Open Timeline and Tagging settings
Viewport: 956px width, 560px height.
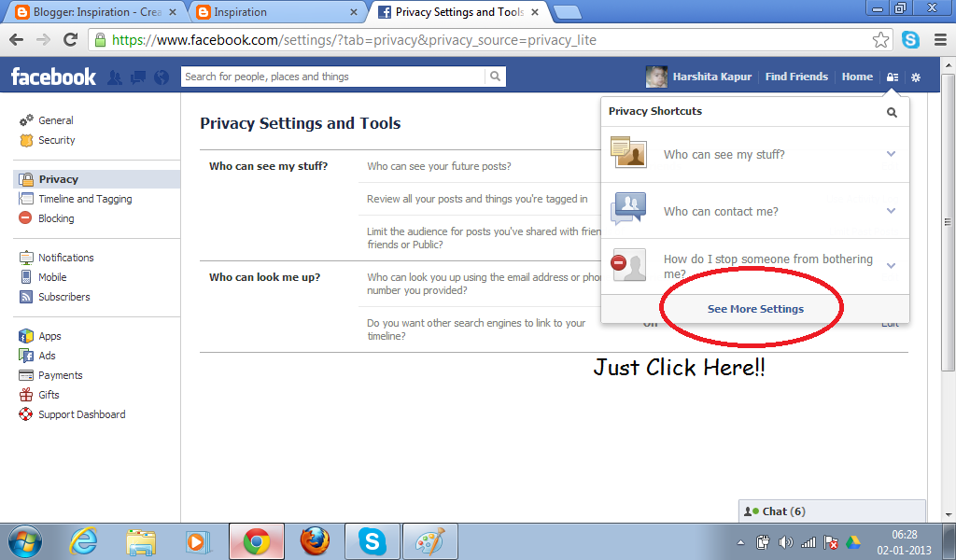[85, 199]
